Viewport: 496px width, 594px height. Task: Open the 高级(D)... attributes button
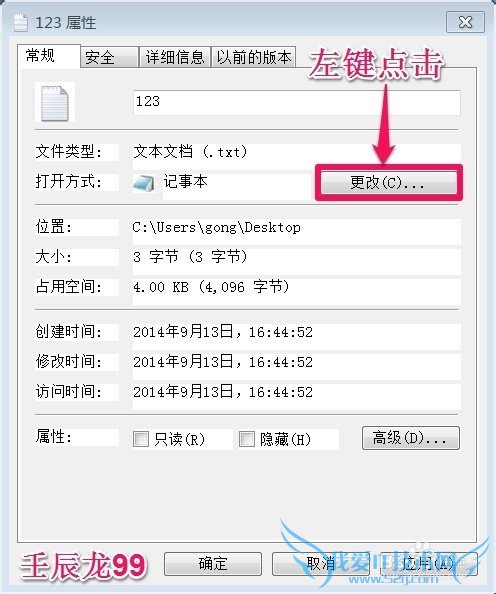point(411,438)
